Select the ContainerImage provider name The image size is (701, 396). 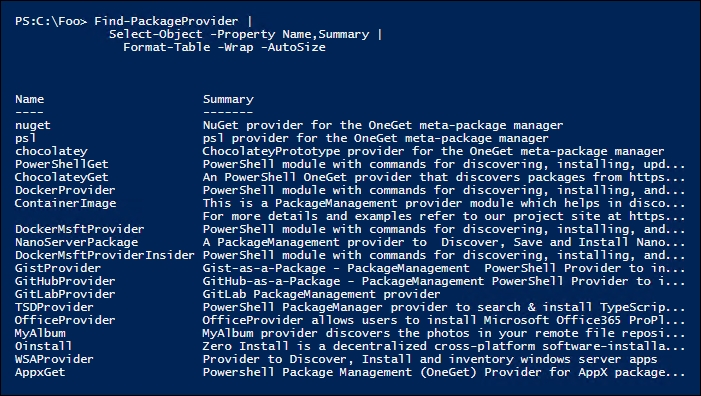(x=65, y=203)
